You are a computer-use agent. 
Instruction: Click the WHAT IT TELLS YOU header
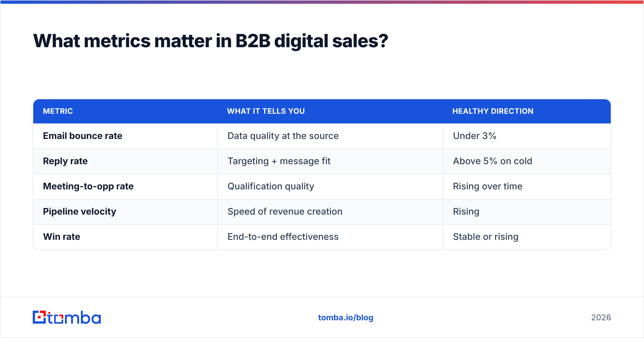pos(266,111)
